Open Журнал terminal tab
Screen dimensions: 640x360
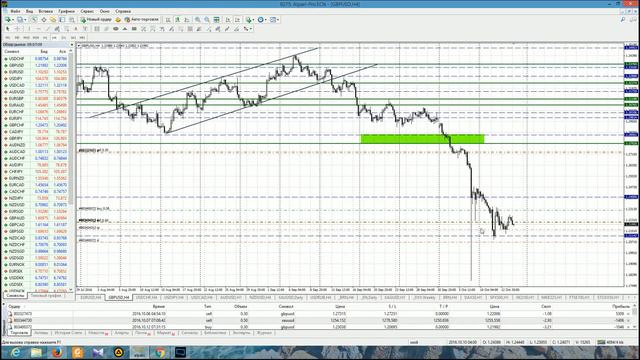tap(264, 333)
